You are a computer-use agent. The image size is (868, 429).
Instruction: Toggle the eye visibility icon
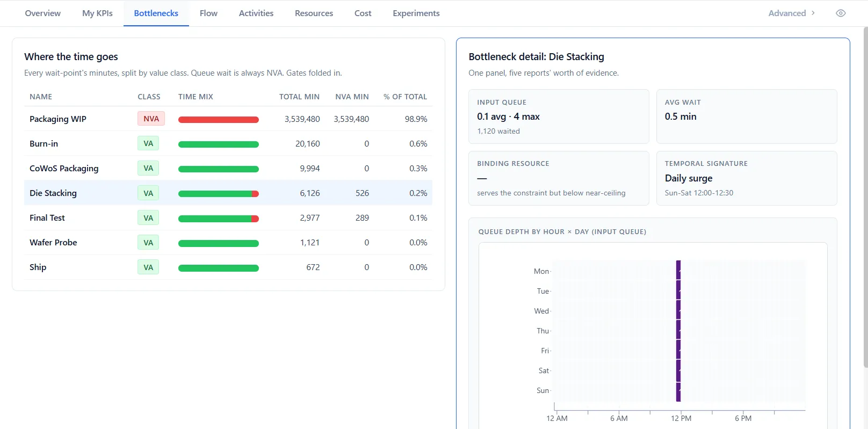[x=841, y=13]
